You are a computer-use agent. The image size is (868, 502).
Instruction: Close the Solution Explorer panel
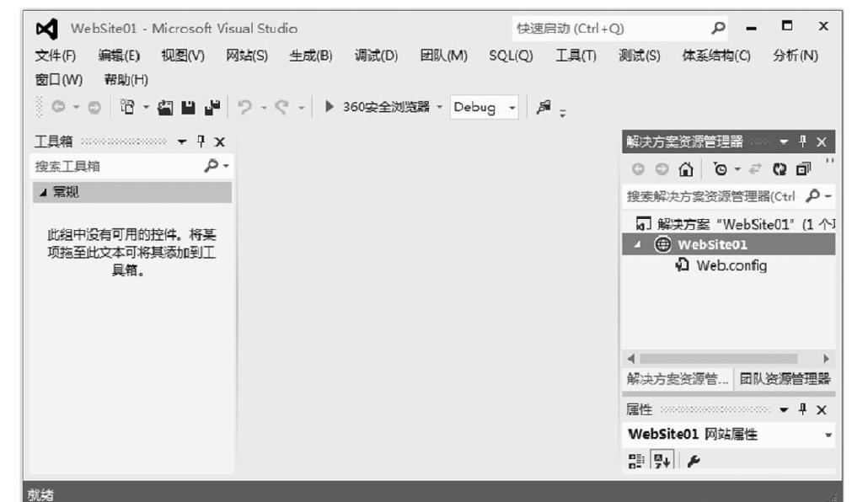click(822, 142)
